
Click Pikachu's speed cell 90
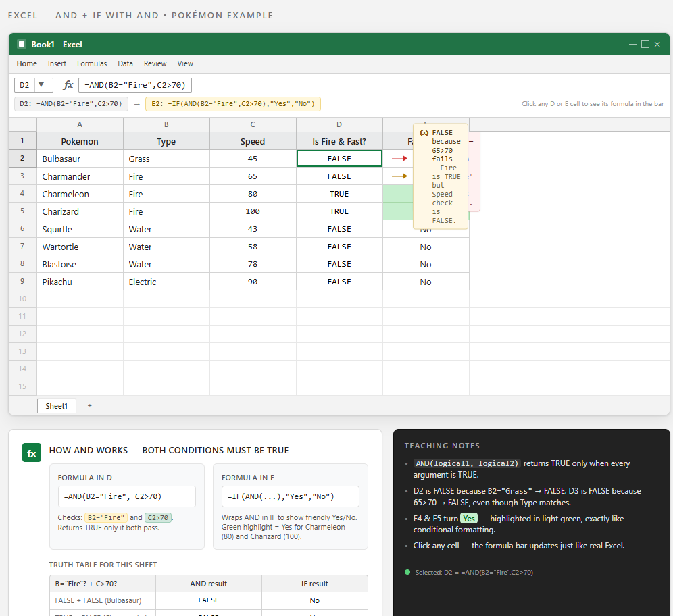pyautogui.click(x=253, y=282)
